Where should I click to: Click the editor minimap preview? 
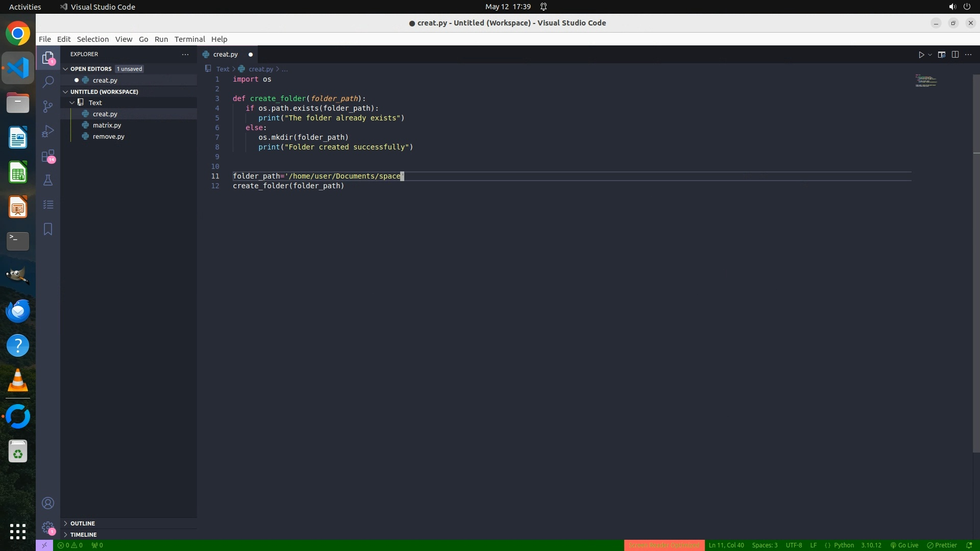tap(926, 81)
